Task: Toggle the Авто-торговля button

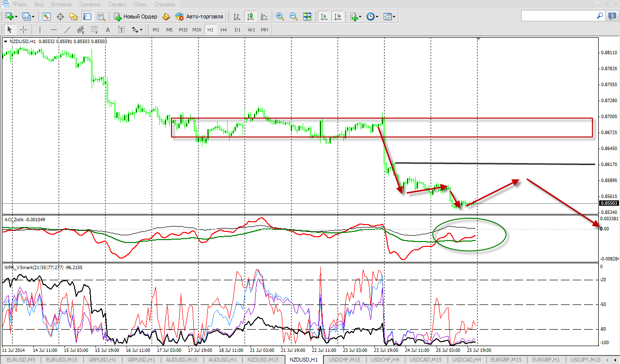Action: [200, 16]
